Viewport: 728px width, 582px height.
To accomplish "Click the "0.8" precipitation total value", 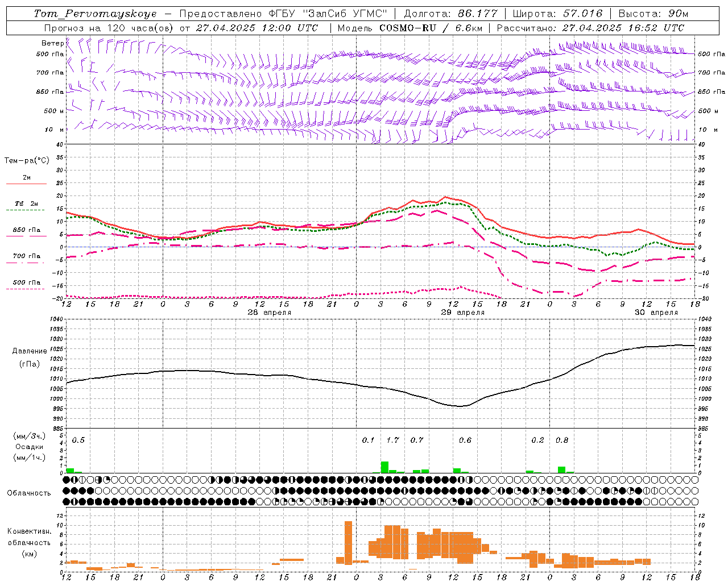I will click(562, 440).
